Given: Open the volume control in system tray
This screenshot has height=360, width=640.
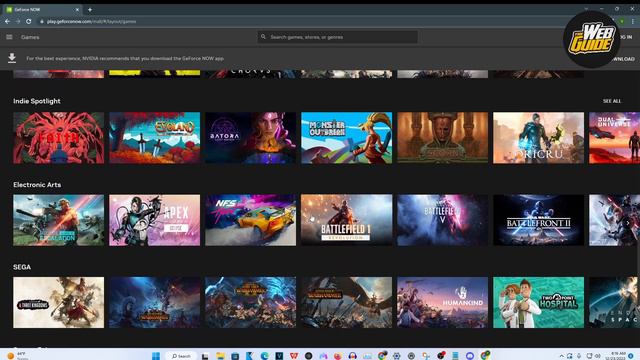Looking at the screenshot, I should pyautogui.click(x=598, y=356).
